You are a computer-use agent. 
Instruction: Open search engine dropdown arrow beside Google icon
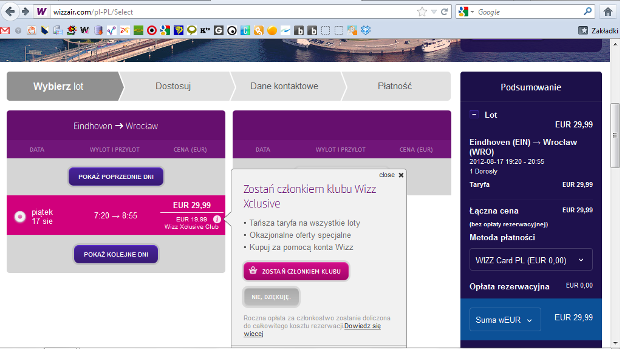coord(472,12)
